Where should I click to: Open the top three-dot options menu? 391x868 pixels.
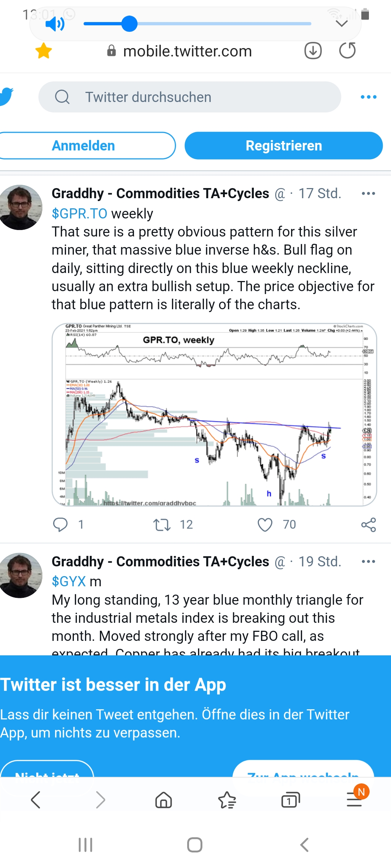coord(369,97)
